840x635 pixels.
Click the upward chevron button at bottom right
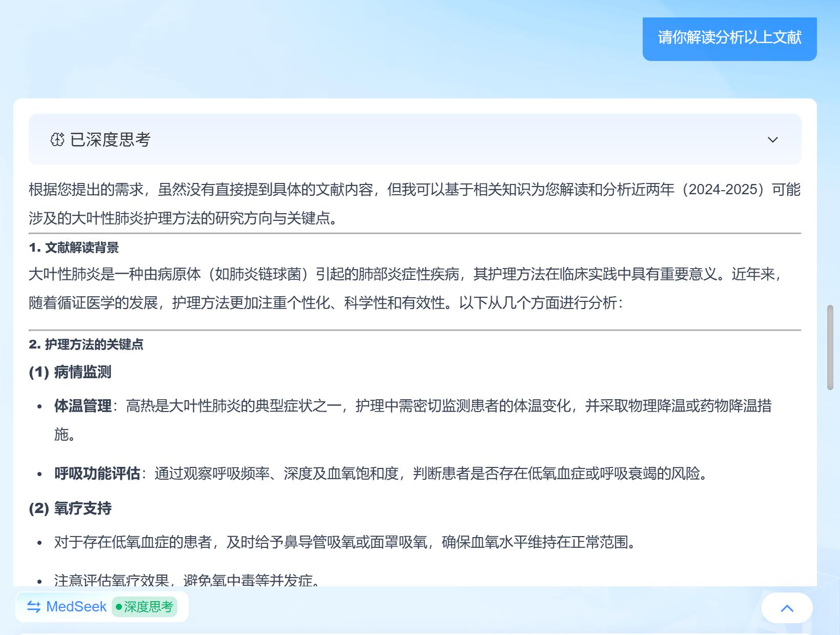pyautogui.click(x=787, y=608)
